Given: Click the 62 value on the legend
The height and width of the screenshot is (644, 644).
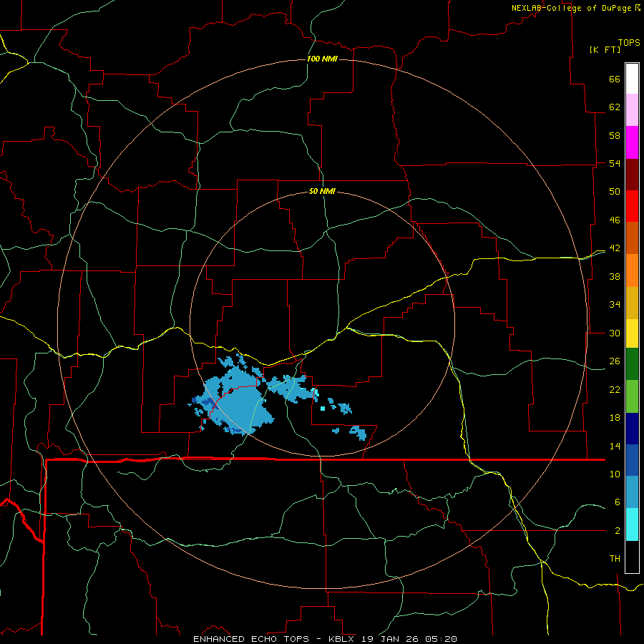Looking at the screenshot, I should (615, 107).
